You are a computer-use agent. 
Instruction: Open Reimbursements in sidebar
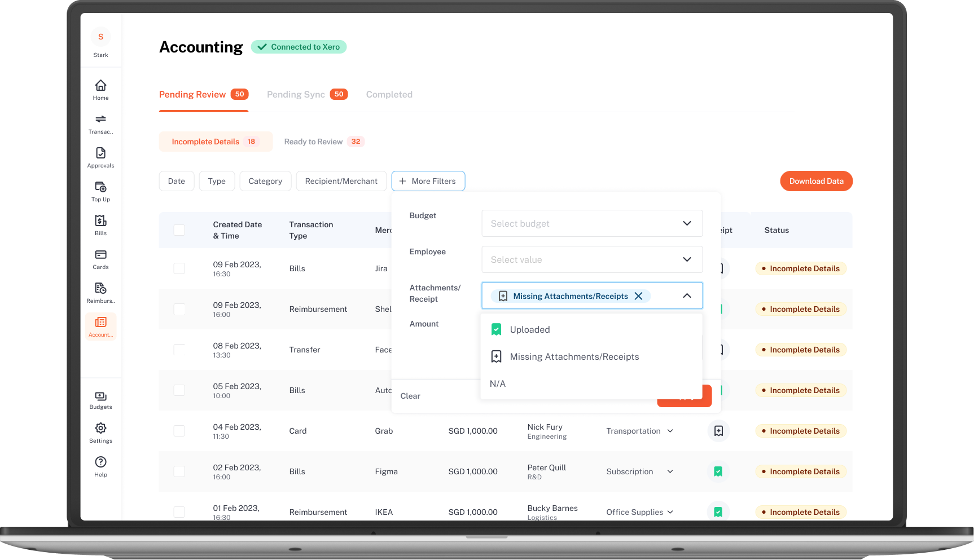pos(100,293)
